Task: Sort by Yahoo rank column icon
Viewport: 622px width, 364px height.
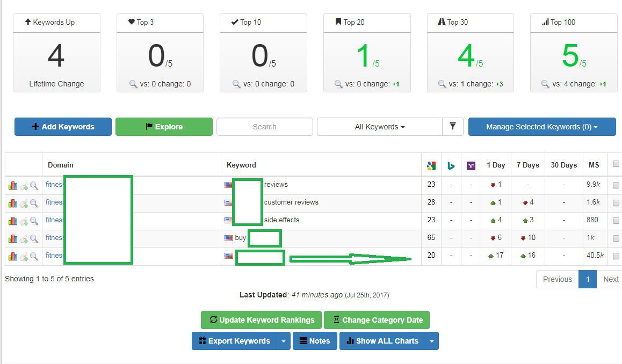Action: pos(471,166)
